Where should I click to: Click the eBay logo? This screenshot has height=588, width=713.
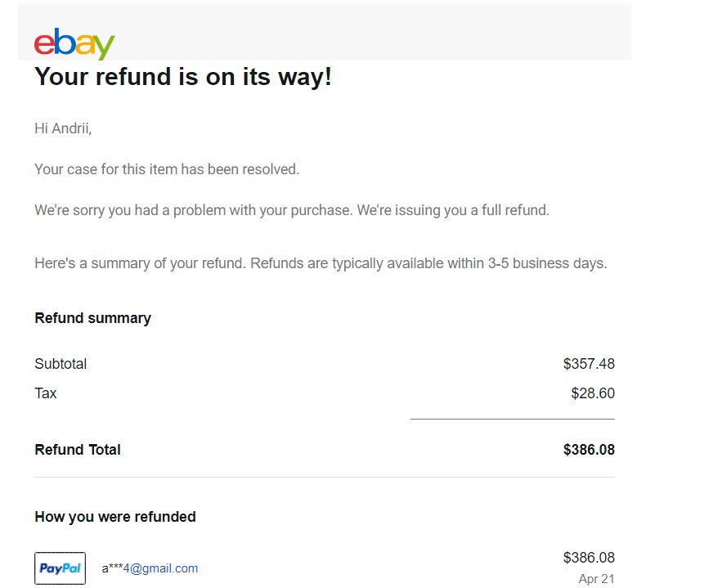pyautogui.click(x=74, y=43)
